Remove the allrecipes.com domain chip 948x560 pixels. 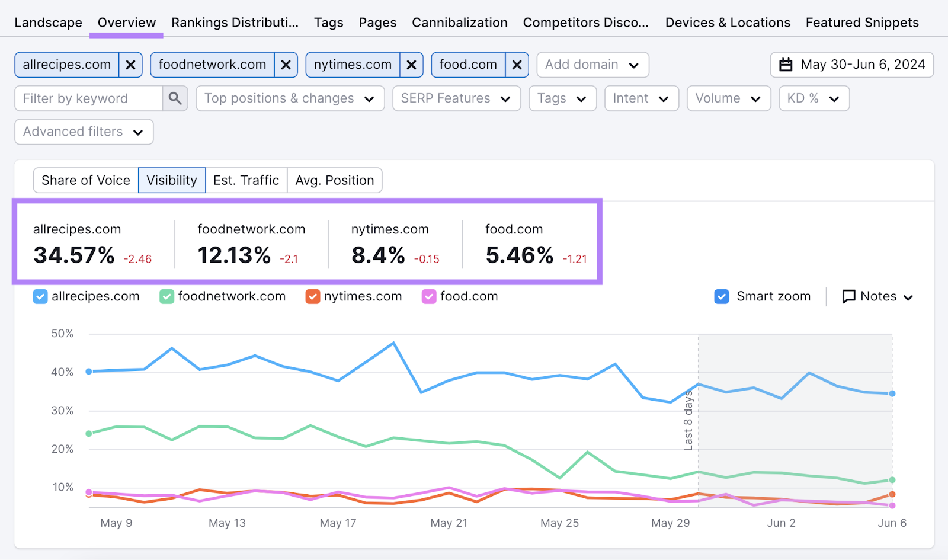pos(131,65)
